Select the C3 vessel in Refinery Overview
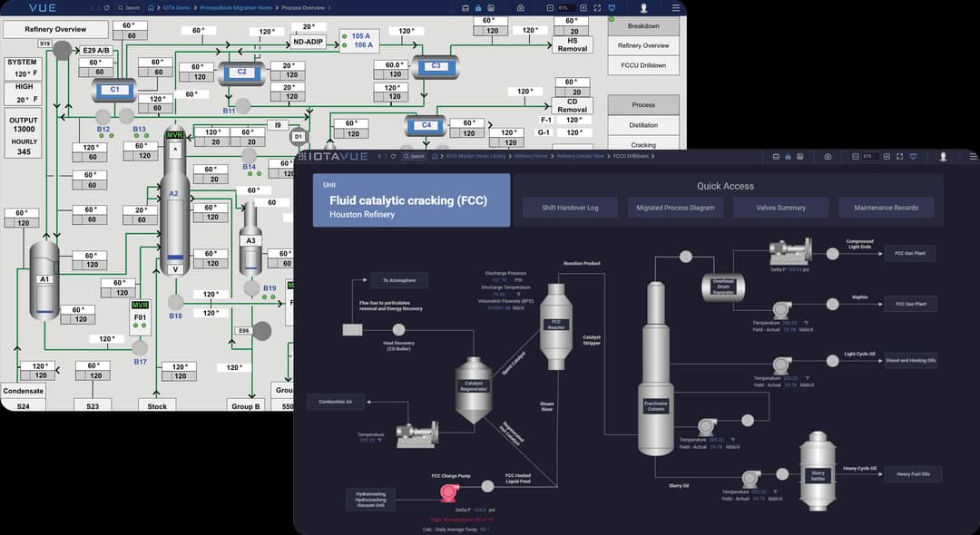Screen dimensions: 980x535 [435, 66]
